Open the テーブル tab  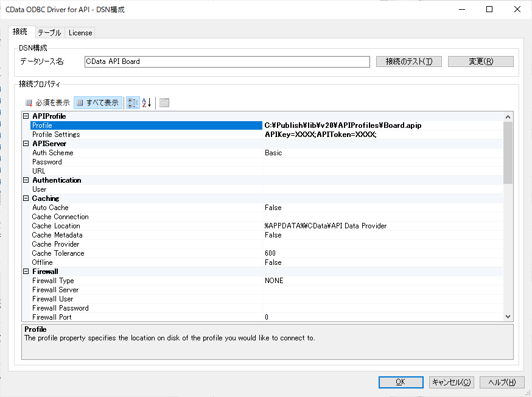click(x=49, y=33)
